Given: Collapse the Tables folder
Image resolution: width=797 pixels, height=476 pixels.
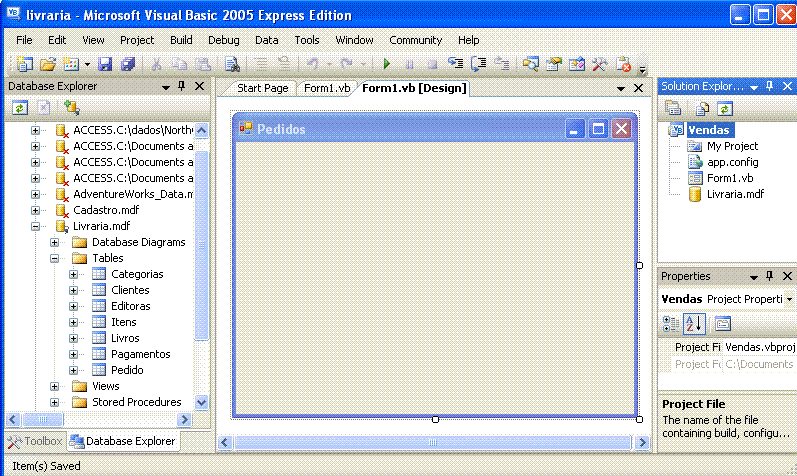Looking at the screenshot, I should pyautogui.click(x=54, y=258).
